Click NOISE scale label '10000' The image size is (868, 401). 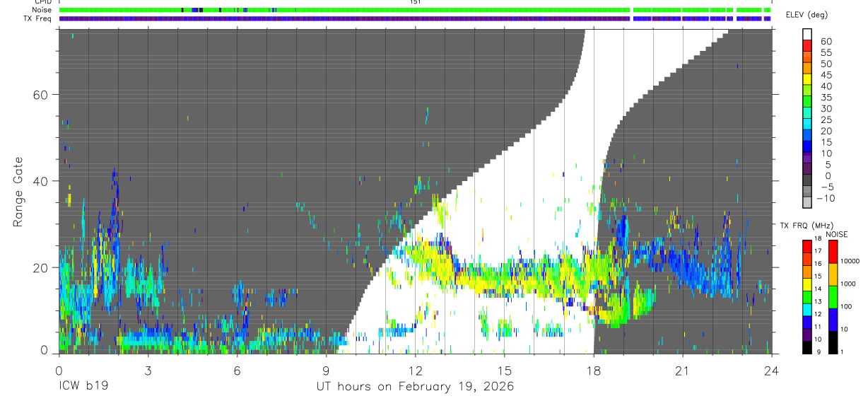point(850,261)
